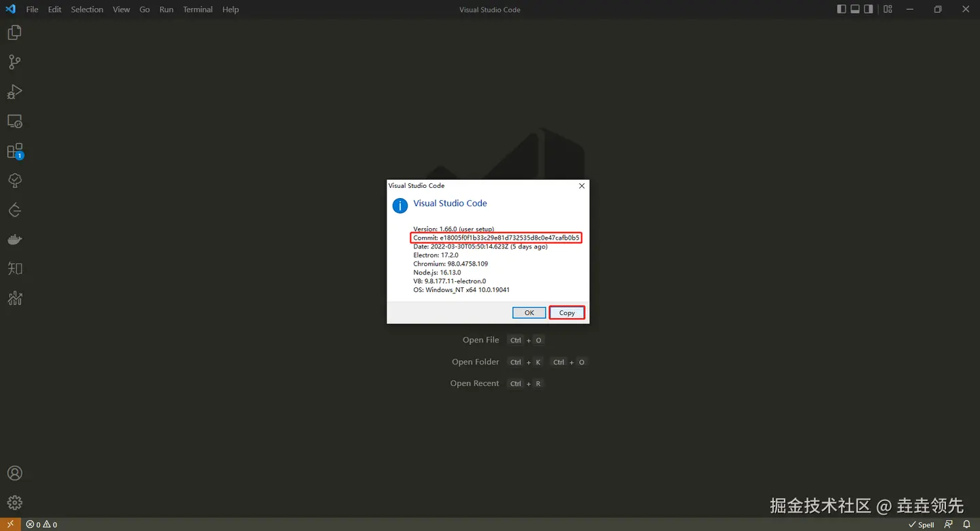Close the Visual Studio Code about dialog
Screen dimensions: 980x531
[581, 185]
